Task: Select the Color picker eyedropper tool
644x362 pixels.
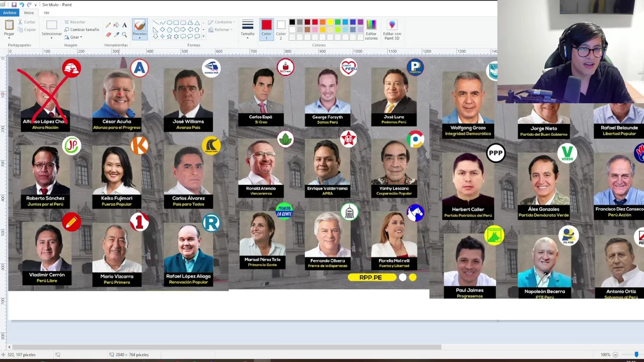Action: point(117,35)
